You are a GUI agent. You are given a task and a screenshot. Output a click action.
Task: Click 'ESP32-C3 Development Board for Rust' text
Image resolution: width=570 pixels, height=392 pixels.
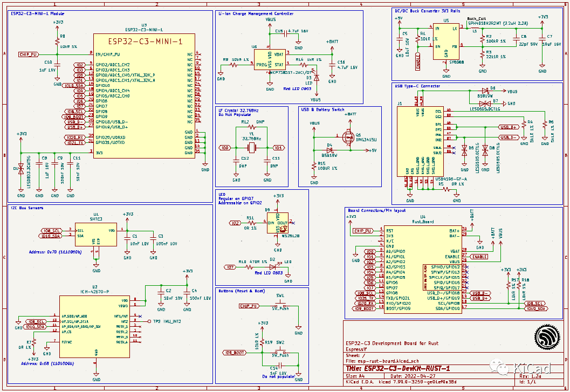click(392, 343)
